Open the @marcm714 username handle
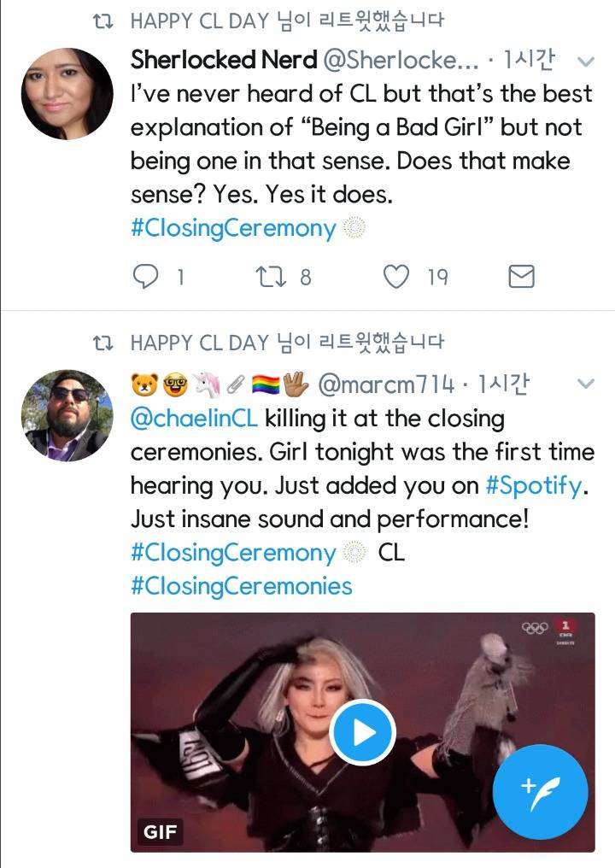Image resolution: width=615 pixels, height=868 pixels. pos(385,385)
